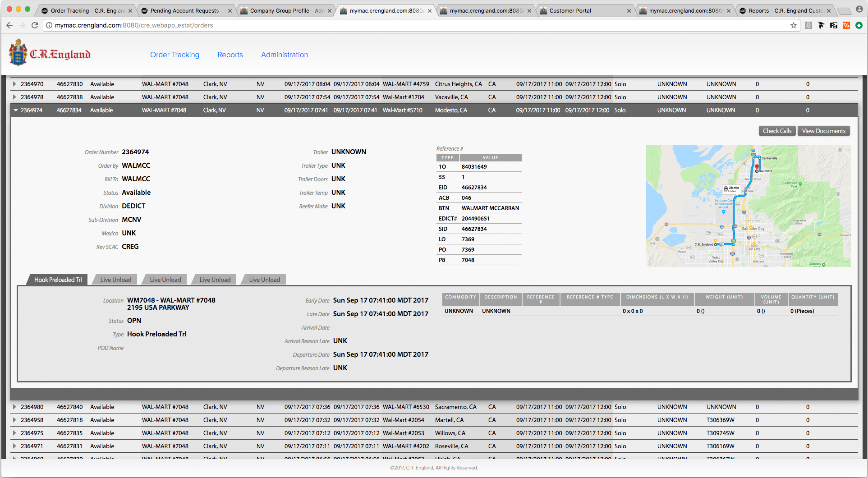The image size is (868, 478).
Task: Select the fourth Live Unload stop tab
Action: click(265, 280)
